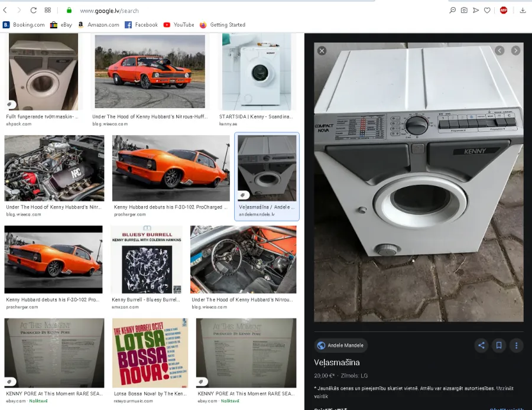The image size is (532, 410).
Task: Open the Facebook bookmark
Action: point(141,25)
